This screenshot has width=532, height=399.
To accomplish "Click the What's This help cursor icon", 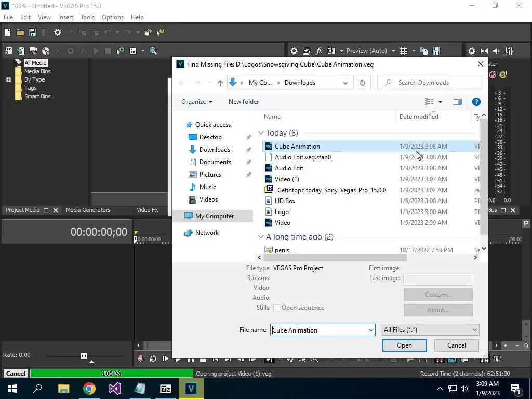I will pyautogui.click(x=160, y=32).
